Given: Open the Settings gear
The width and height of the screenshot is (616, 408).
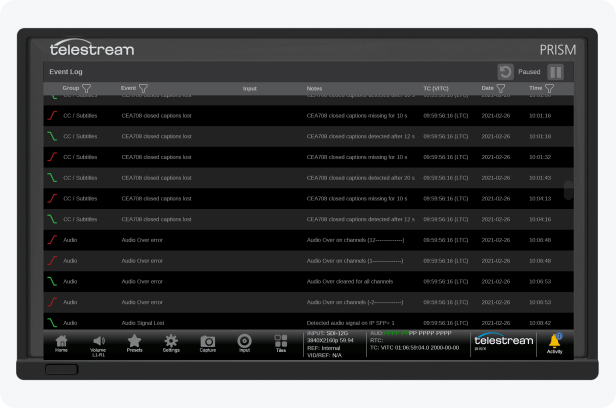Looking at the screenshot, I should coord(171,343).
